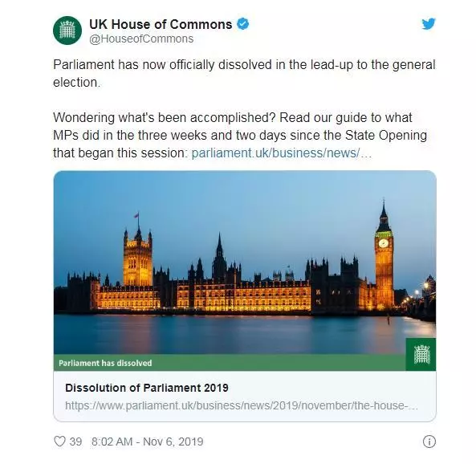
Task: Click the Dissolution of Parliament 2019 card title
Action: [x=147, y=388]
